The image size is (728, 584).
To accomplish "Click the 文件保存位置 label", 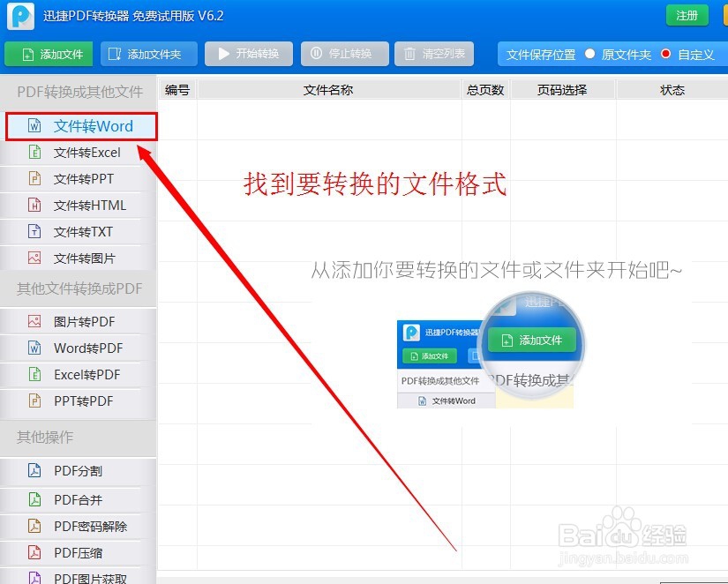I will (x=541, y=55).
